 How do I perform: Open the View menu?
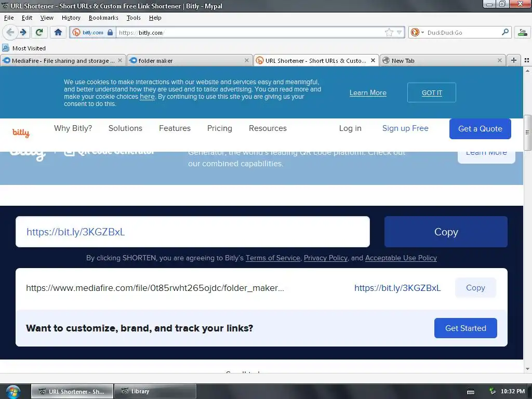tap(47, 18)
